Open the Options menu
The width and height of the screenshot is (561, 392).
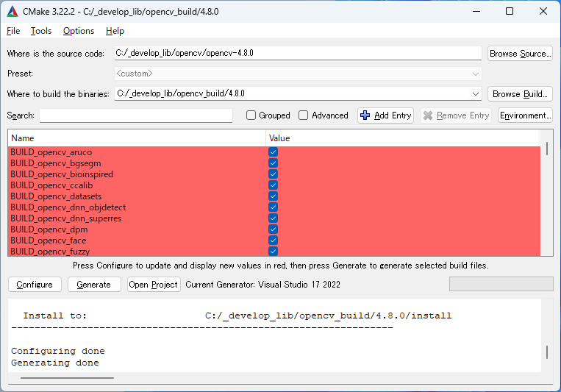click(79, 31)
